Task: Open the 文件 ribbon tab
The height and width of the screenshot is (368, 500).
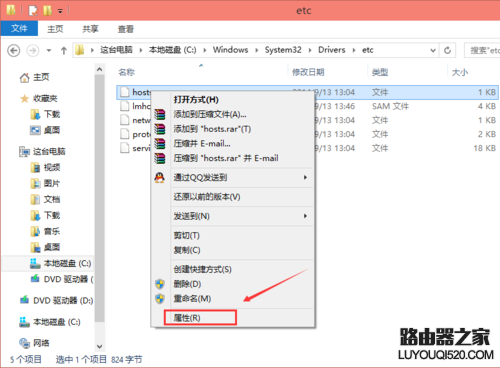Action: click(19, 29)
